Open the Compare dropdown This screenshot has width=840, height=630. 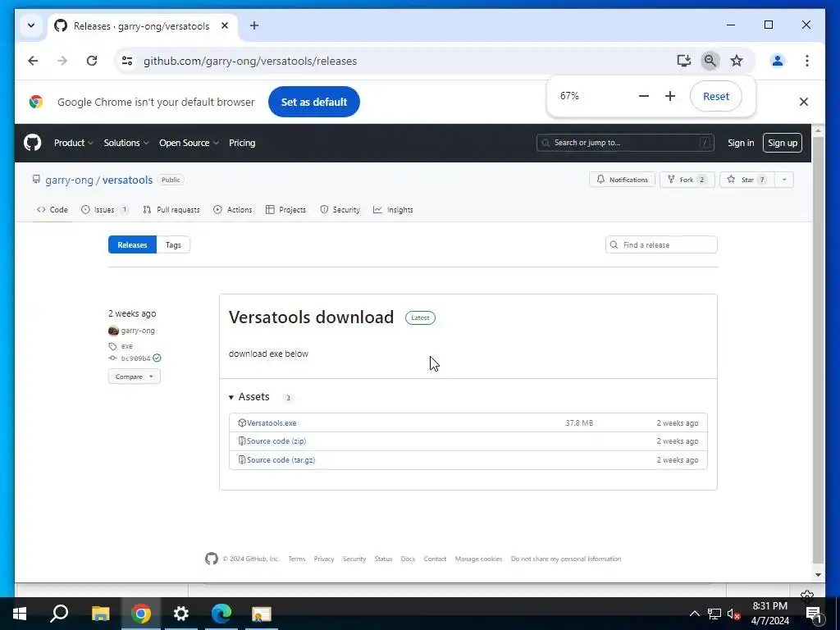coord(134,377)
